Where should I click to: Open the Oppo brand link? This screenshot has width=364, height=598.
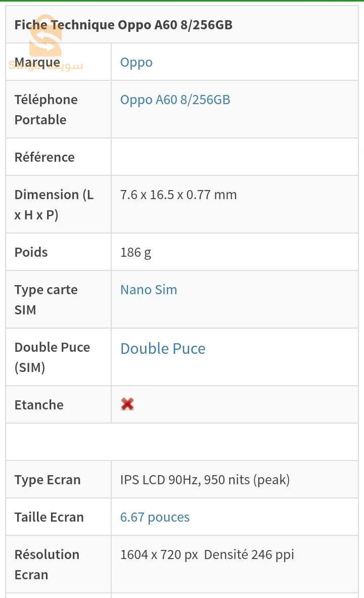tap(136, 62)
